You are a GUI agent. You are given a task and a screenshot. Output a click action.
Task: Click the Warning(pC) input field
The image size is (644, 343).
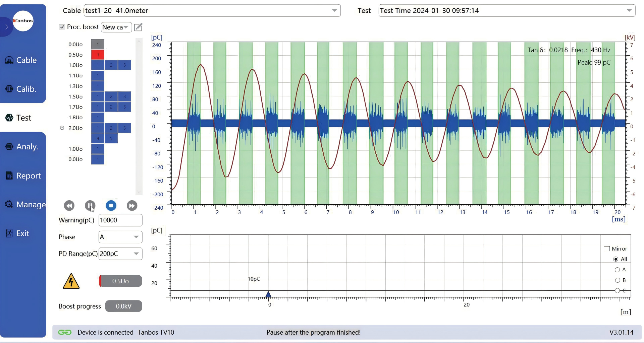(120, 220)
